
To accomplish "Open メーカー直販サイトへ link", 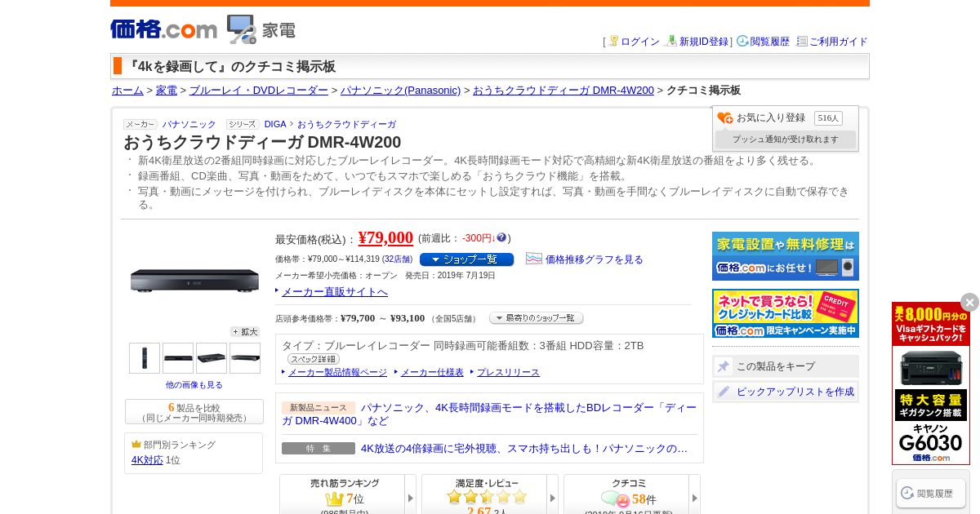I will click(335, 291).
